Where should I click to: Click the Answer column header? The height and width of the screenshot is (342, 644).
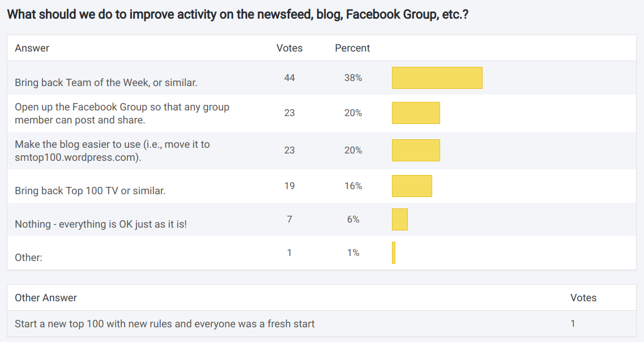click(x=32, y=48)
